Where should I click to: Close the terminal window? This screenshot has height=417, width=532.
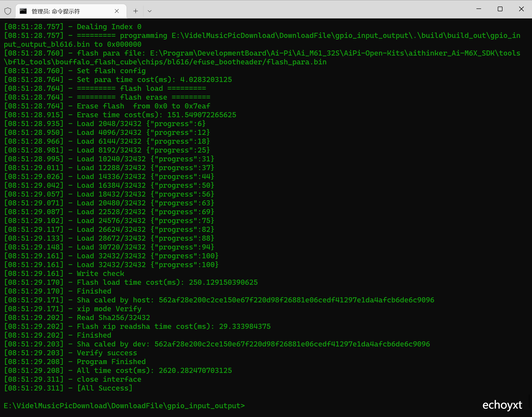coord(521,9)
